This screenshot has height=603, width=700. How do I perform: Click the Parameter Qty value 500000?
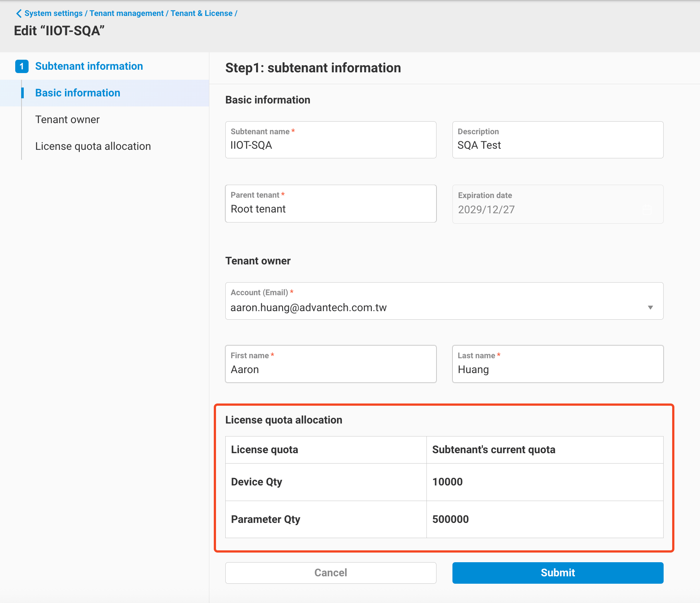click(x=451, y=520)
